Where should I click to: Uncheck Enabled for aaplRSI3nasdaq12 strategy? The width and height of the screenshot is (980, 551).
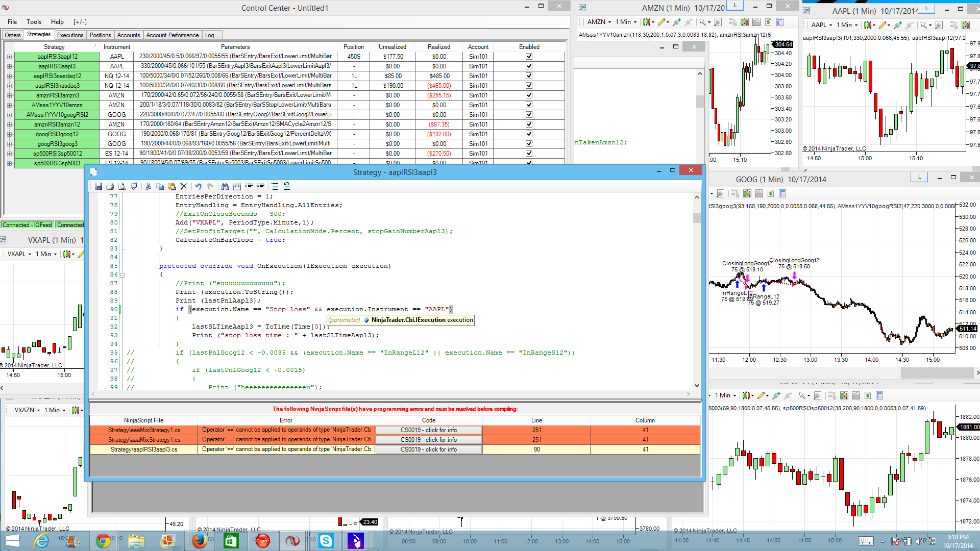[x=529, y=76]
